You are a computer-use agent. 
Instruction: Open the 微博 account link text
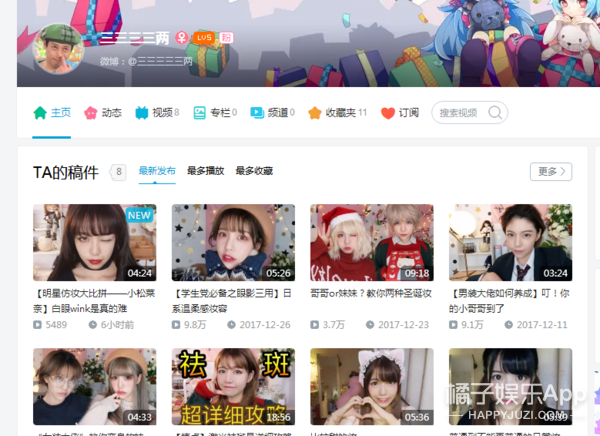click(146, 61)
